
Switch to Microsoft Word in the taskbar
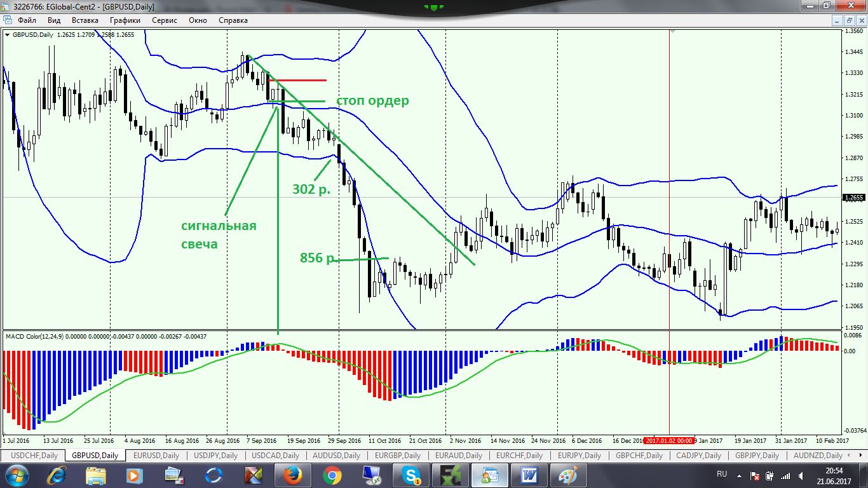pyautogui.click(x=529, y=475)
